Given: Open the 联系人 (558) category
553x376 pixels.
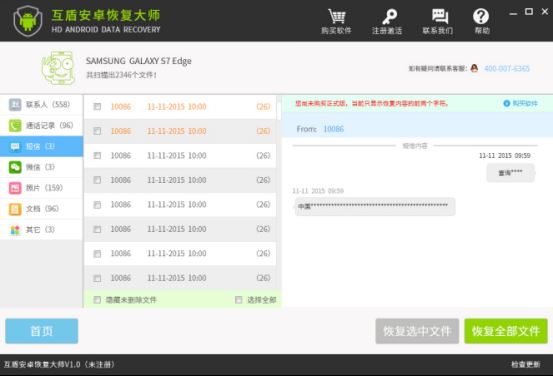Looking at the screenshot, I should 42,104.
